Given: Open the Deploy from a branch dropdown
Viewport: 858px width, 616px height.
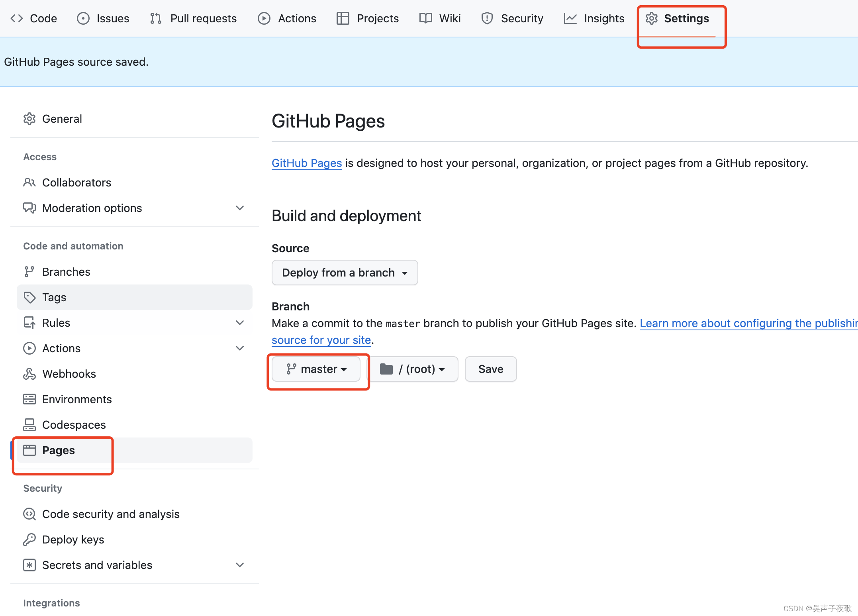Looking at the screenshot, I should point(345,273).
